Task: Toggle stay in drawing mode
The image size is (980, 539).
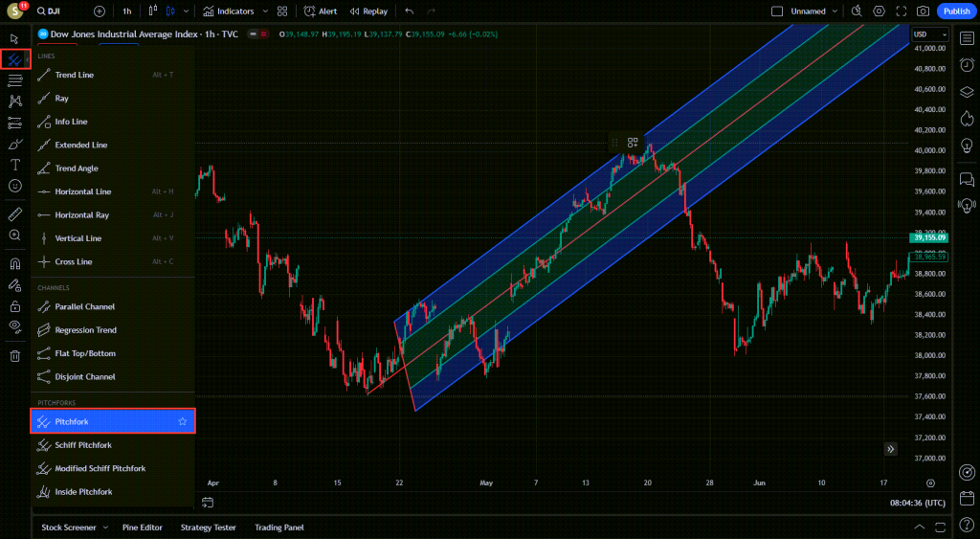Action: (14, 285)
